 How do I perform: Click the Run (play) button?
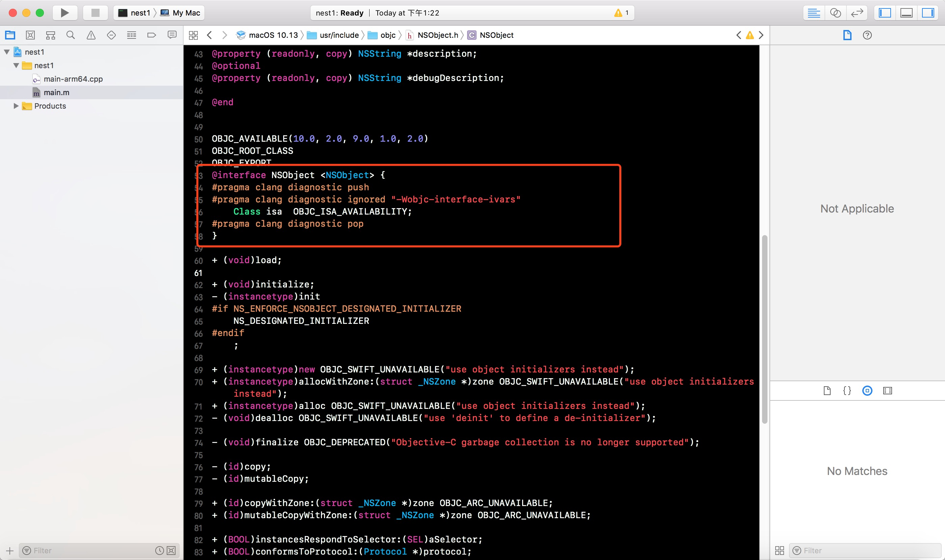(x=64, y=13)
